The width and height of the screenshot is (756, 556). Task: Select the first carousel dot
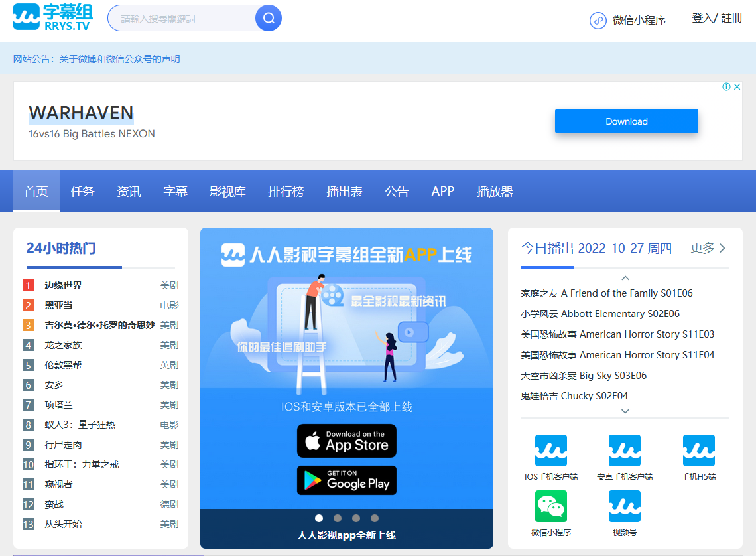click(x=319, y=518)
